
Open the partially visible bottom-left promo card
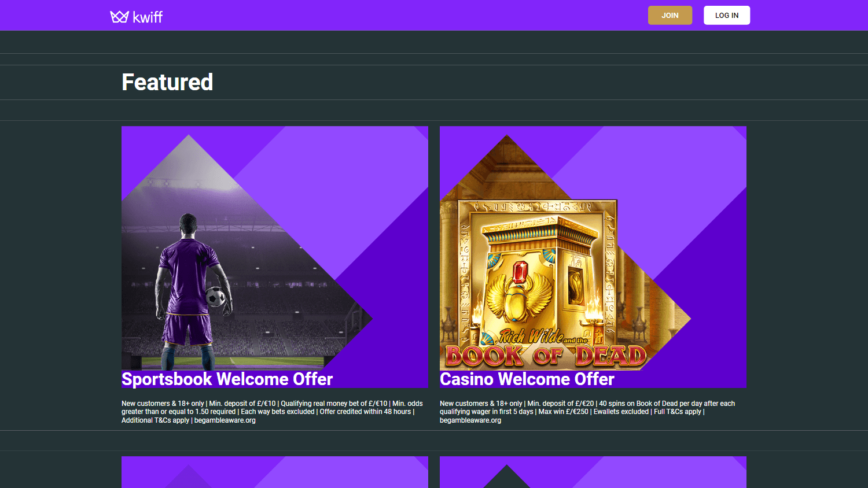[275, 472]
